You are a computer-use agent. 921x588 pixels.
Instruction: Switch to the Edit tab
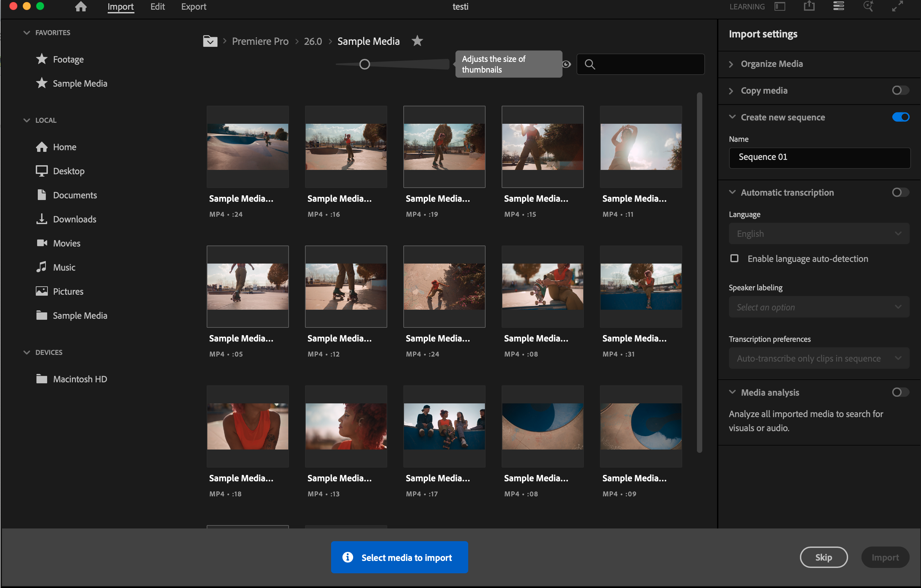point(157,6)
